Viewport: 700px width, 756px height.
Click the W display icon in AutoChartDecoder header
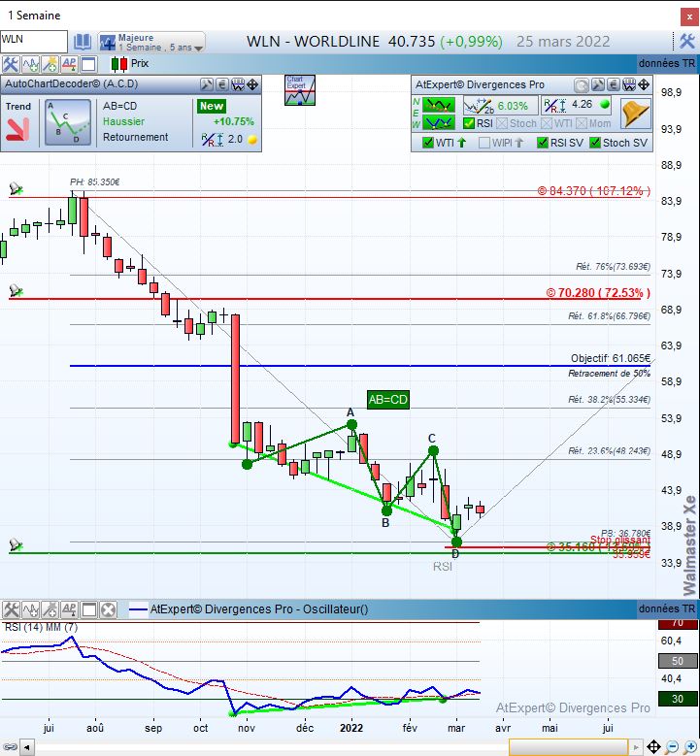pos(238,84)
